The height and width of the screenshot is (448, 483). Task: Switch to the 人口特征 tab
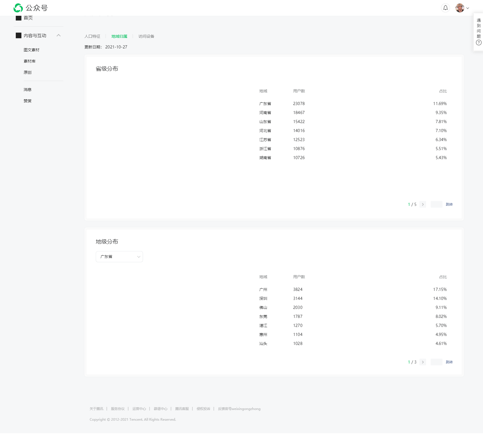(92, 36)
